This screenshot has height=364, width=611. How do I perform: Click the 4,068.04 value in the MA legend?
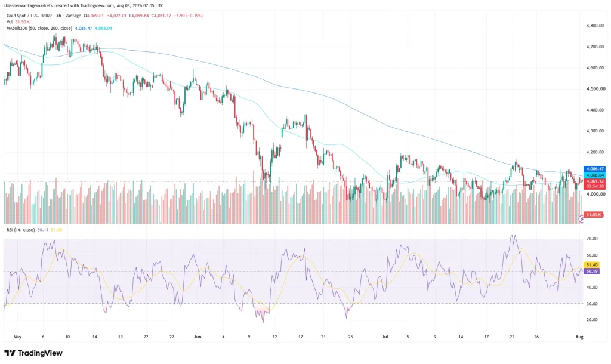click(x=103, y=29)
